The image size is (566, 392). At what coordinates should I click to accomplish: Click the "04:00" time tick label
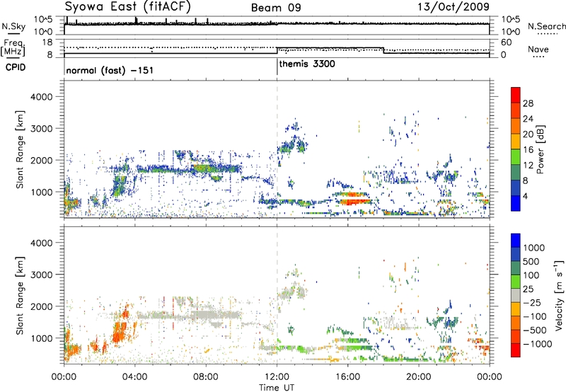[134, 377]
